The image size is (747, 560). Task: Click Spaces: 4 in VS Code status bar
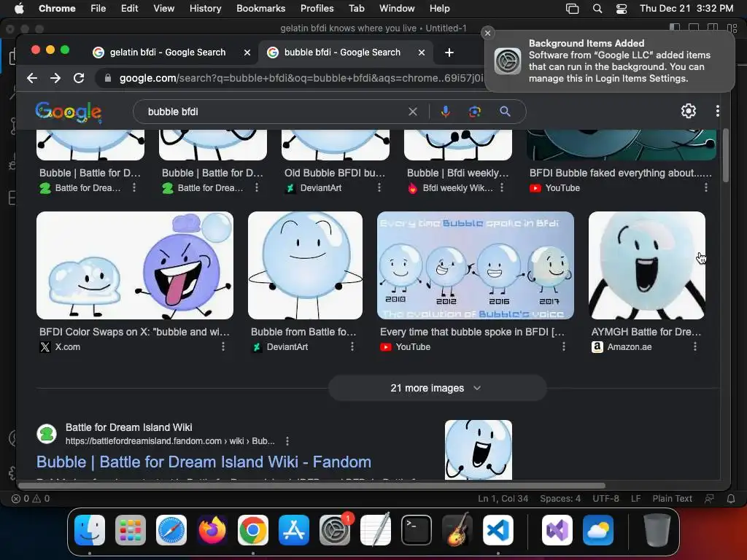tap(560, 499)
